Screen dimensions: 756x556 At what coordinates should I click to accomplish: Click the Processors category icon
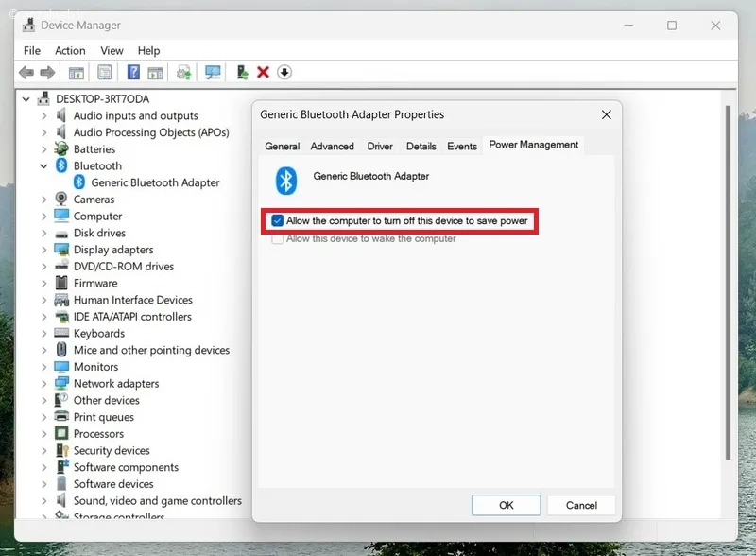[x=61, y=433]
